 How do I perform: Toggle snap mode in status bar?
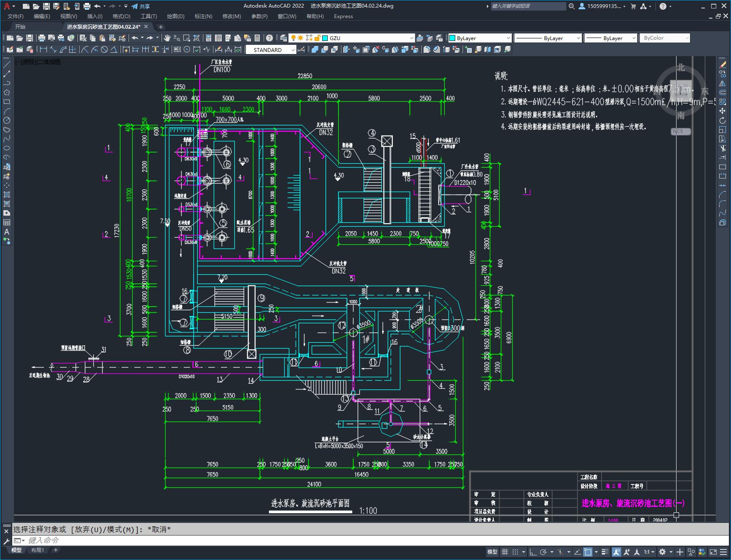(515, 552)
